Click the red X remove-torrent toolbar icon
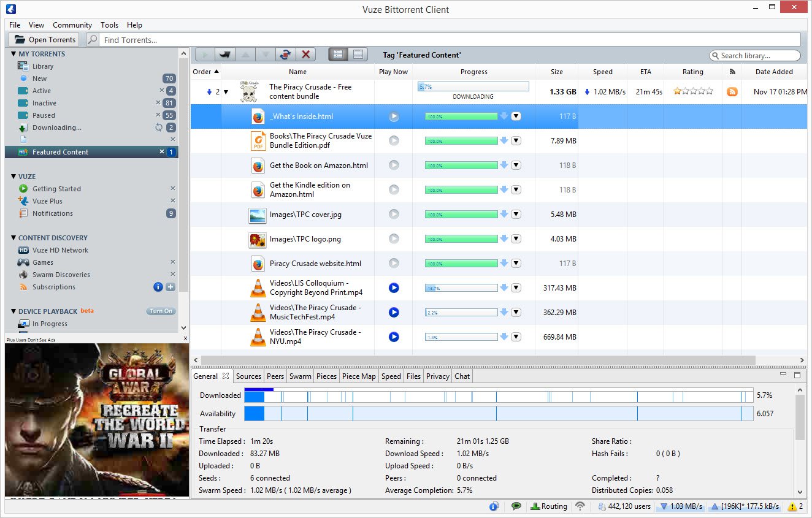The width and height of the screenshot is (812, 518). tap(306, 55)
